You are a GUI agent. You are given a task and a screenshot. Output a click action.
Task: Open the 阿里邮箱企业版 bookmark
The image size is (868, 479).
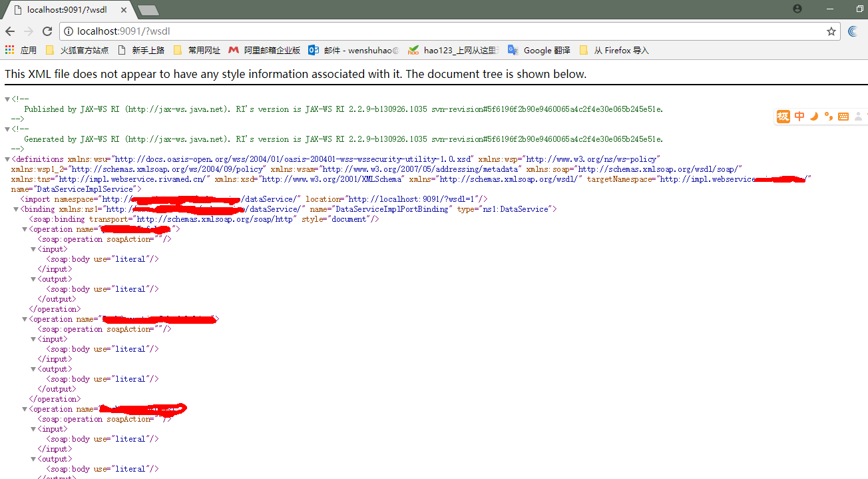(264, 50)
